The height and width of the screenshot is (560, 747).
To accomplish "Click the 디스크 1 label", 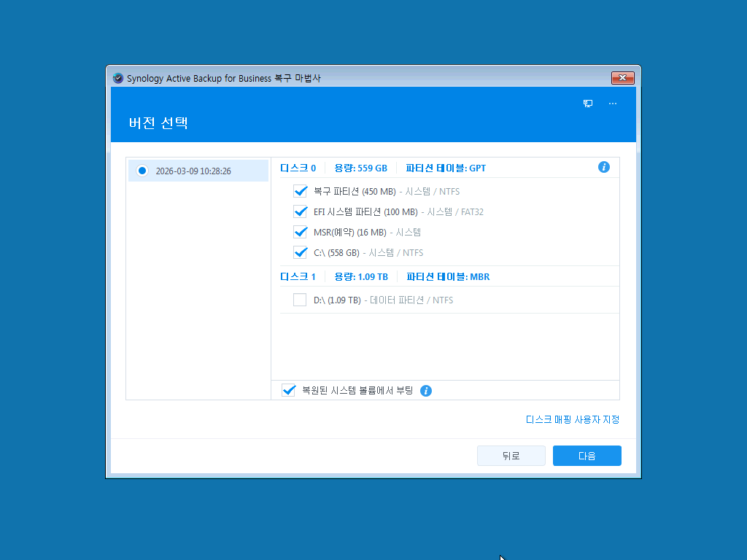I will (x=298, y=276).
